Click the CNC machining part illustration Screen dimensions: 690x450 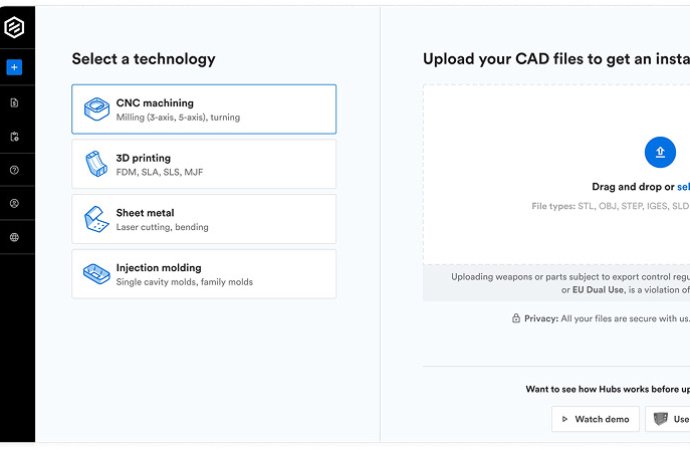click(x=96, y=109)
